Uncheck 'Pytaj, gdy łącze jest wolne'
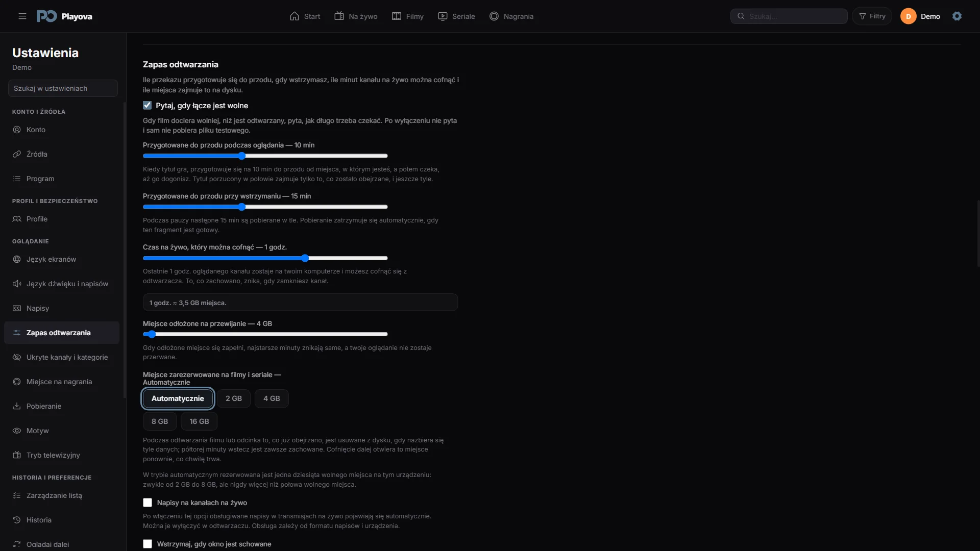Image resolution: width=980 pixels, height=551 pixels. click(x=148, y=106)
